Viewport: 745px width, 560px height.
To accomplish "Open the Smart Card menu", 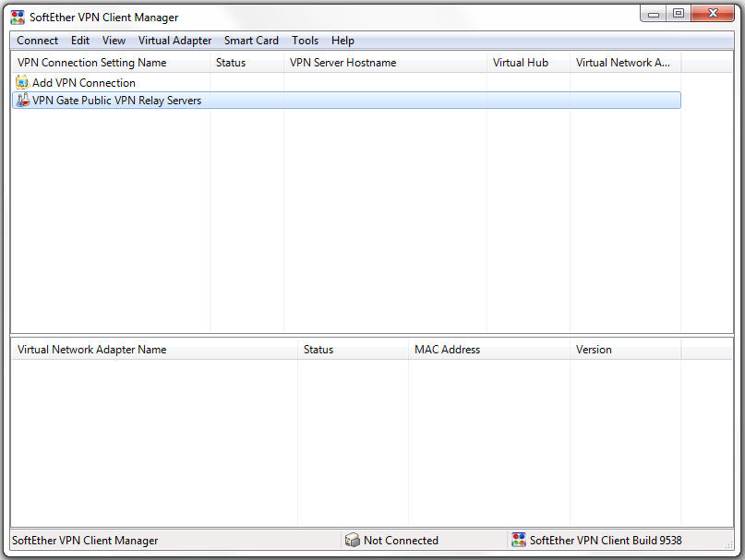I will coord(251,41).
